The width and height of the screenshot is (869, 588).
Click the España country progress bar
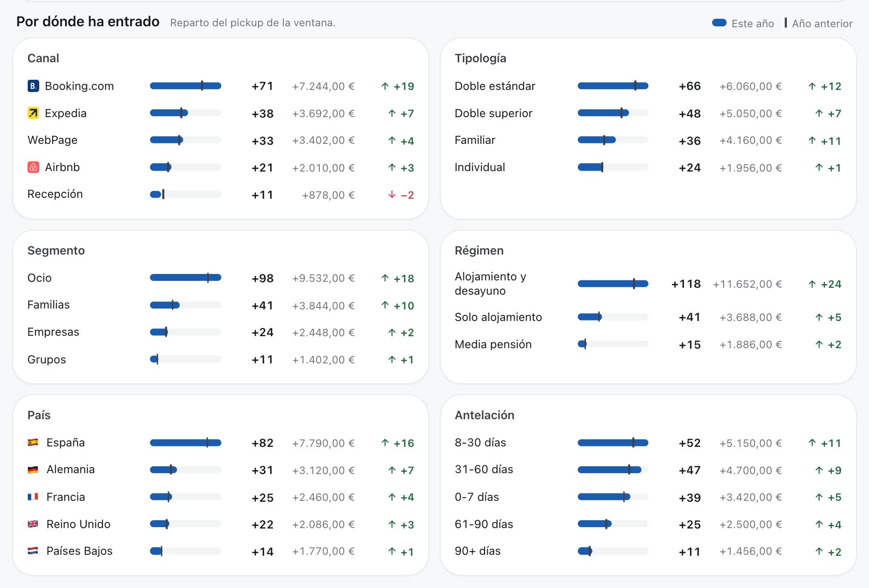point(186,443)
